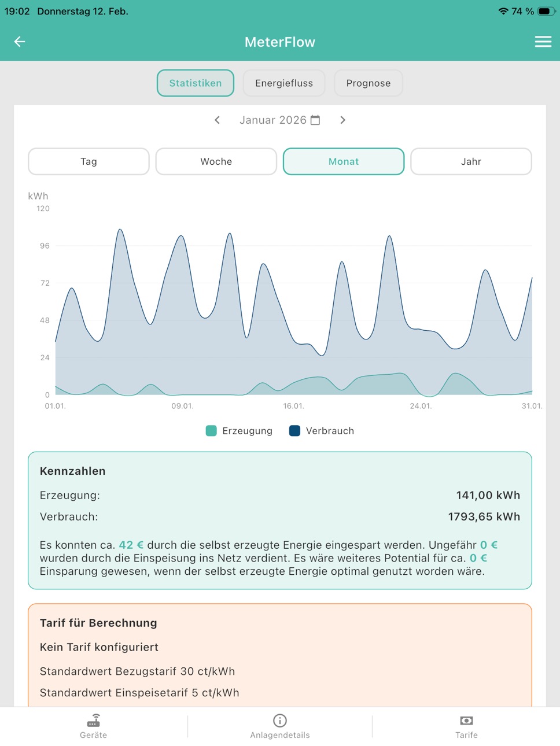
Task: Tap the Wi-Fi status icon
Action: click(503, 11)
